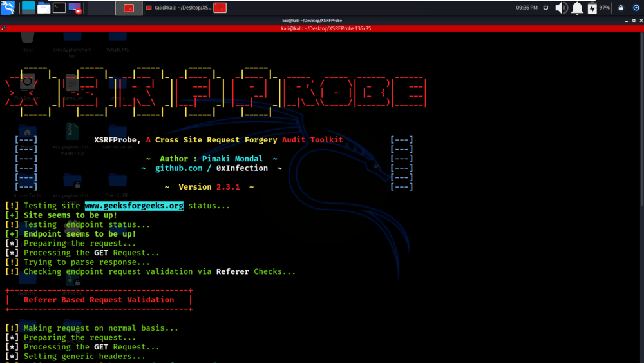Click the 'Endpoint seems to be up!' line
644x363 pixels.
pos(80,234)
